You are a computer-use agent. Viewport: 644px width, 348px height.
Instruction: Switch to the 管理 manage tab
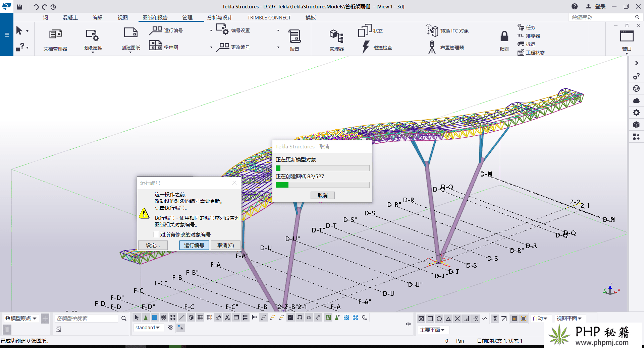[187, 17]
